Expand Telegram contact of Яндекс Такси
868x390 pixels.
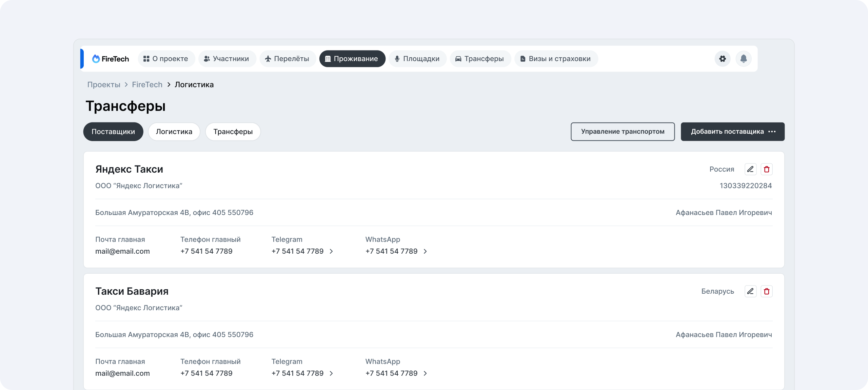331,251
